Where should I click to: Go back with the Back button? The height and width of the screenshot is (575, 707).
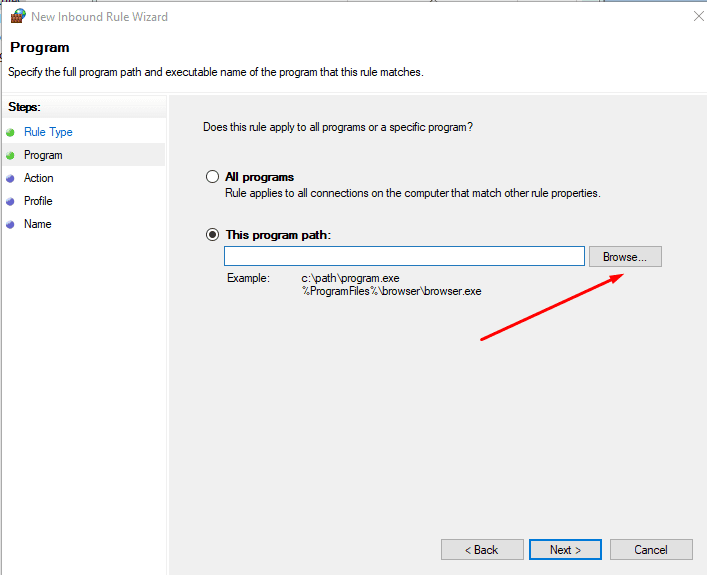482,550
